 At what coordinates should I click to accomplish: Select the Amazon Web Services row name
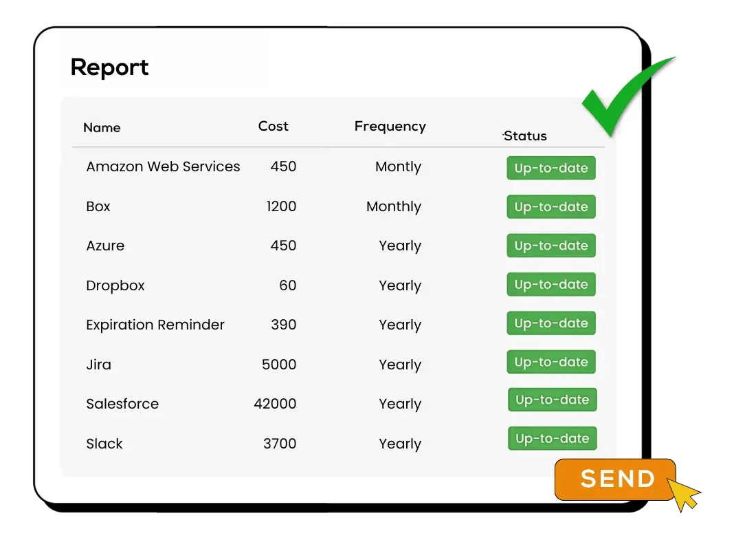click(x=163, y=166)
